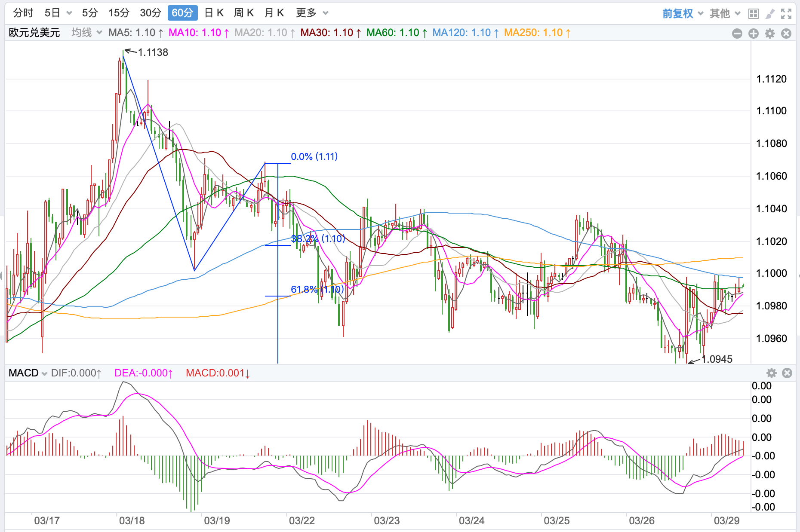
Task: Click the 03/25 date label
Action: point(557,521)
